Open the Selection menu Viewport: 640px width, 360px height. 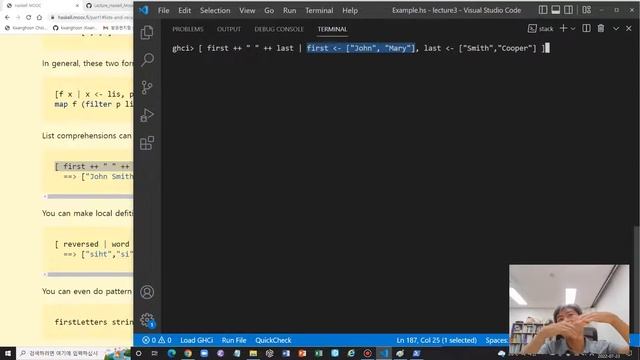pos(215,11)
